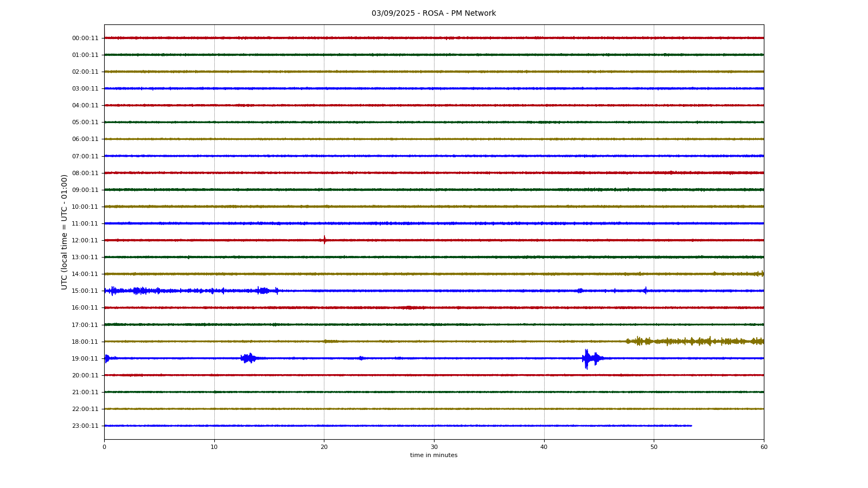The height and width of the screenshot is (488, 868).
Task: Select the 23:00:11 time label
Action: pos(85,426)
